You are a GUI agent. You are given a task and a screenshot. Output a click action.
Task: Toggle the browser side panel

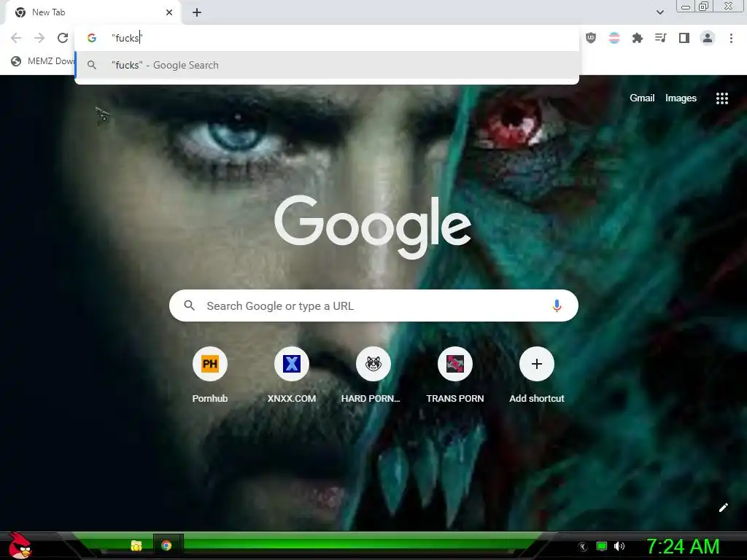(x=684, y=38)
